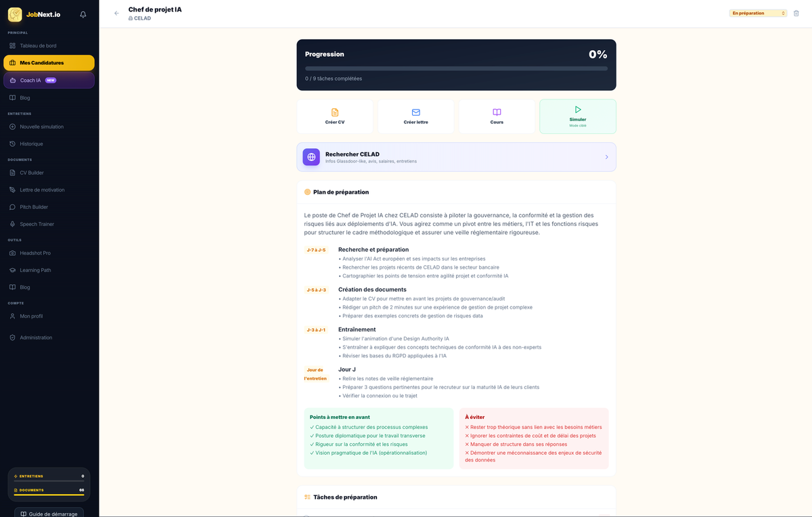
Task: Click the 'Jour de l'entretien' badge
Action: [x=315, y=374]
